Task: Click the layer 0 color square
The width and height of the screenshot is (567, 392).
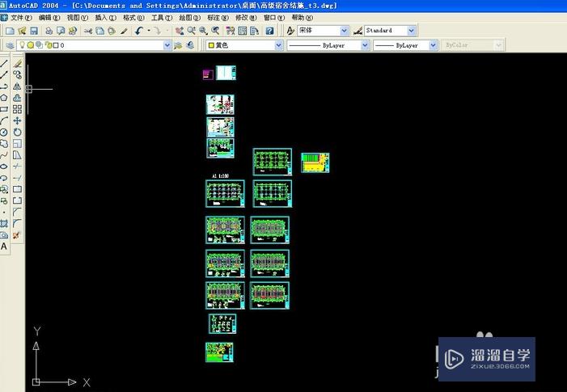Action: tap(56, 45)
